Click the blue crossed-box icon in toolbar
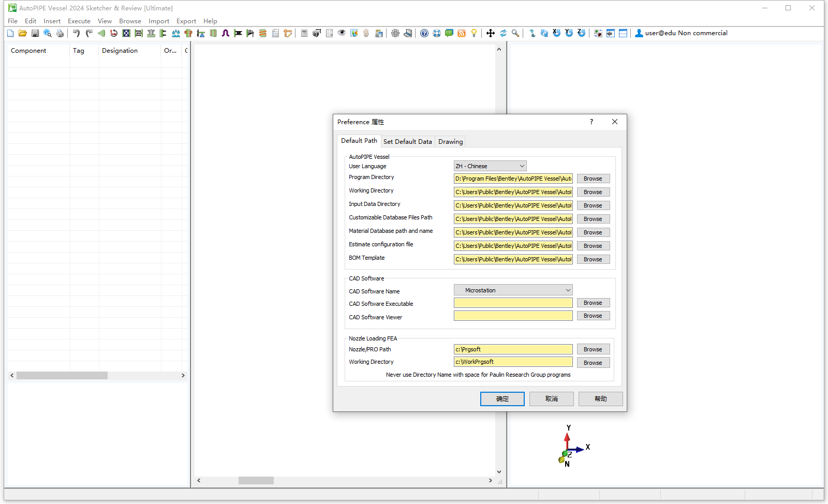Image resolution: width=828 pixels, height=504 pixels. [126, 33]
